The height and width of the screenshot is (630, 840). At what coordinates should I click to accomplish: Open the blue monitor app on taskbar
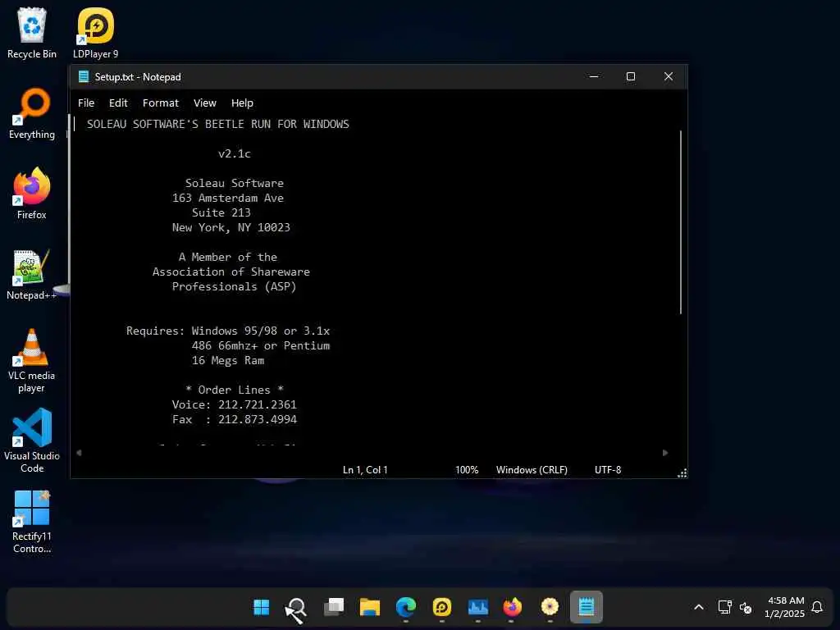[x=478, y=607]
